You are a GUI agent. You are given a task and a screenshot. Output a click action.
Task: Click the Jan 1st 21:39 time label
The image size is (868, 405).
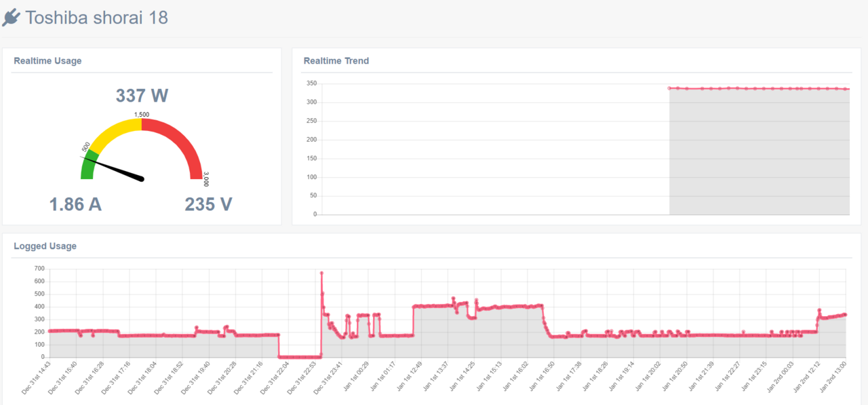[702, 377]
